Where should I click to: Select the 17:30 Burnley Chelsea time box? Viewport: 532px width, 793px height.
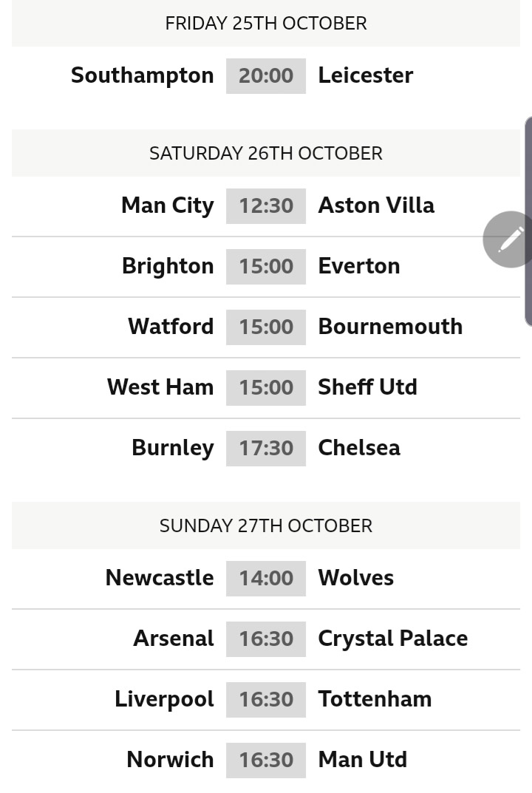(266, 448)
